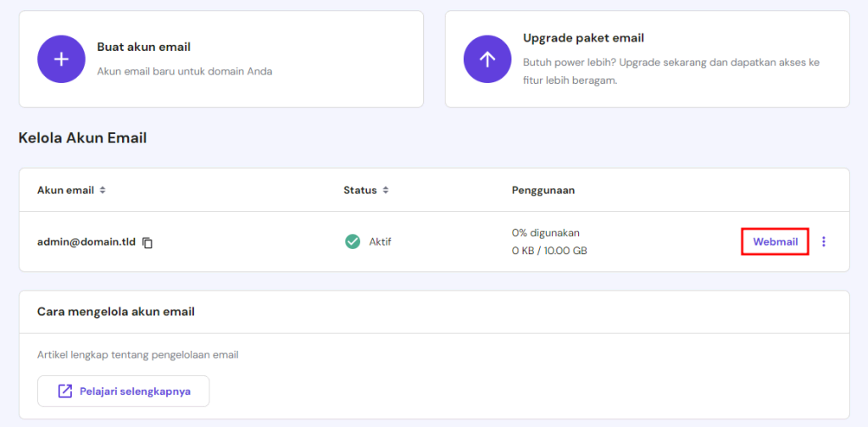Image resolution: width=868 pixels, height=427 pixels.
Task: Click the Aktif status label
Action: coord(380,241)
